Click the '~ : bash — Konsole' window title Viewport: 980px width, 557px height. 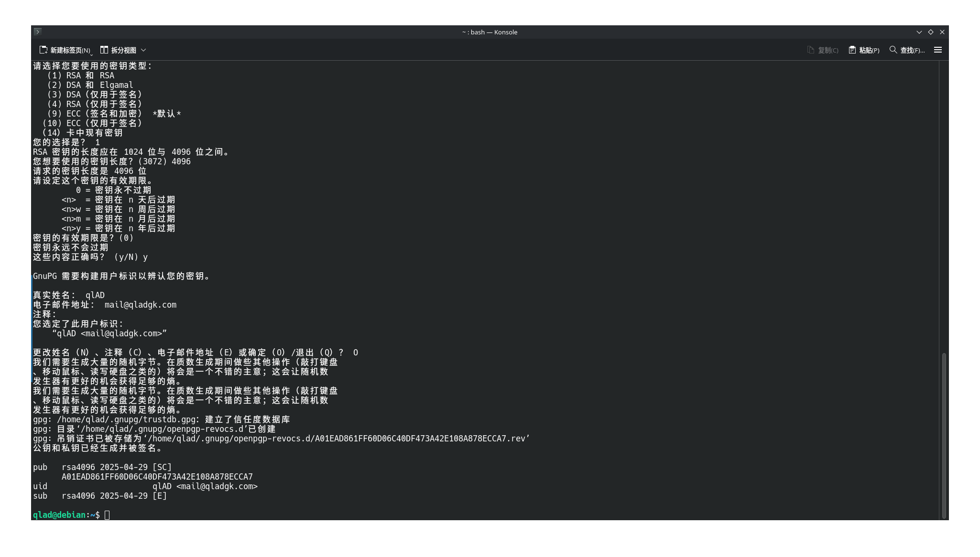[490, 32]
